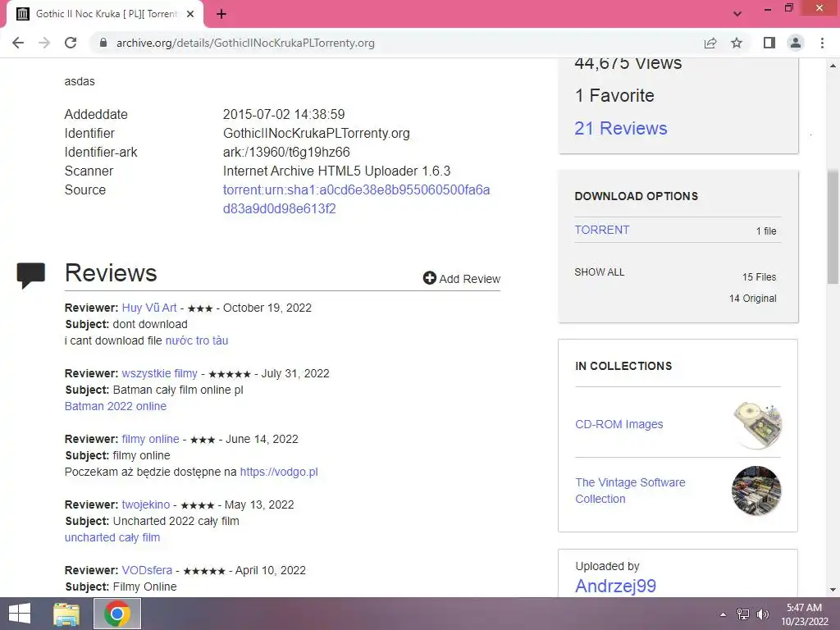Open network status tray icon

click(x=743, y=614)
